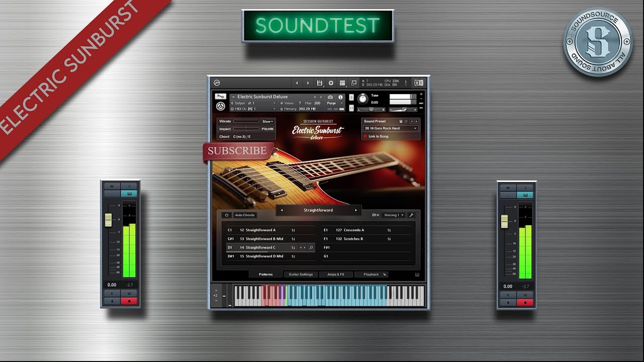Screen dimensions: 644x362
Task: Expand instrument name Electric Sunburst Deluxe arrow
Action: (x=233, y=97)
